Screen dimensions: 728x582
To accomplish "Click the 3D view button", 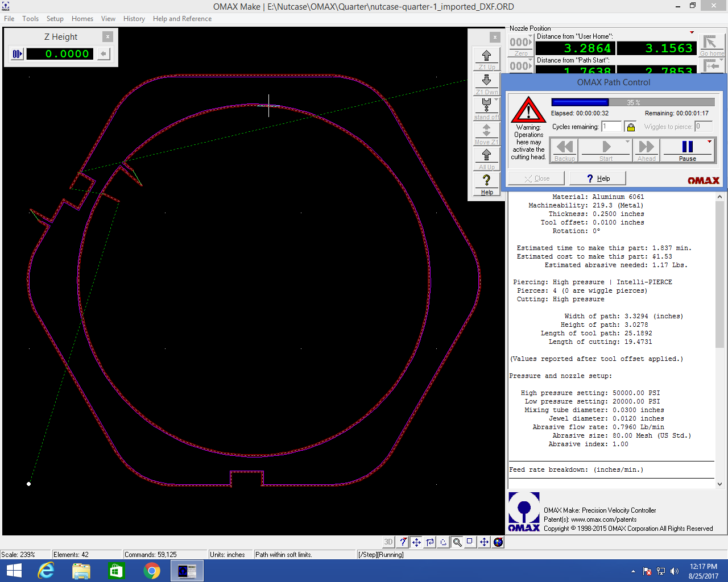I will (x=388, y=542).
